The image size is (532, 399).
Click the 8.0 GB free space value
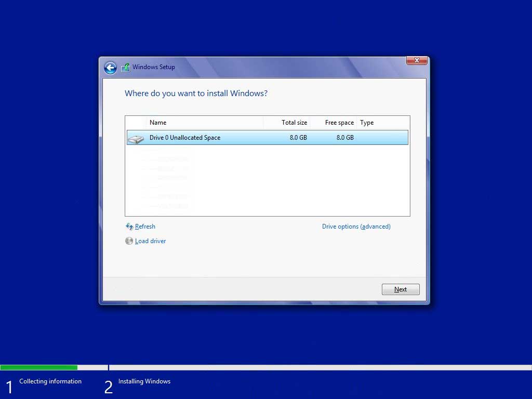[345, 137]
